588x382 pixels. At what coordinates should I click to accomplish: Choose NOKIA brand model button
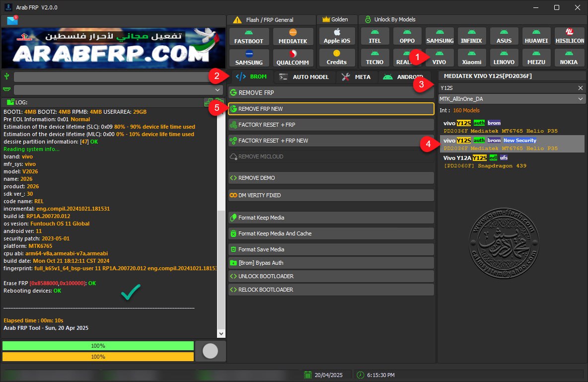click(x=569, y=58)
